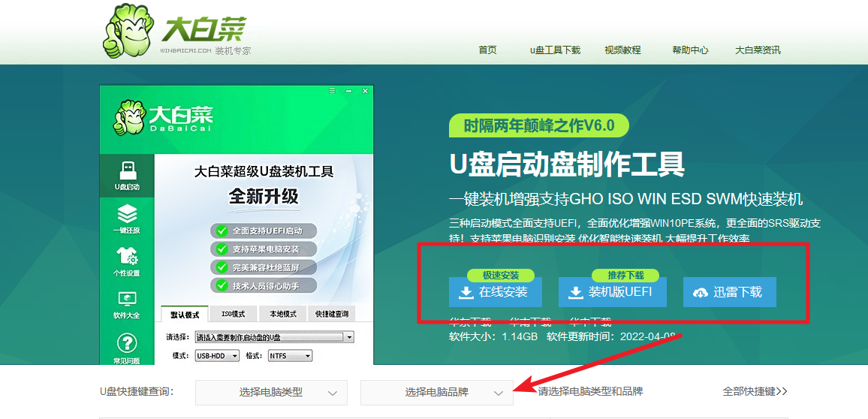Image resolution: width=868 pixels, height=419 pixels.
Task: Click the 时隔两年颠峰之作V6.0 badge
Action: (539, 125)
